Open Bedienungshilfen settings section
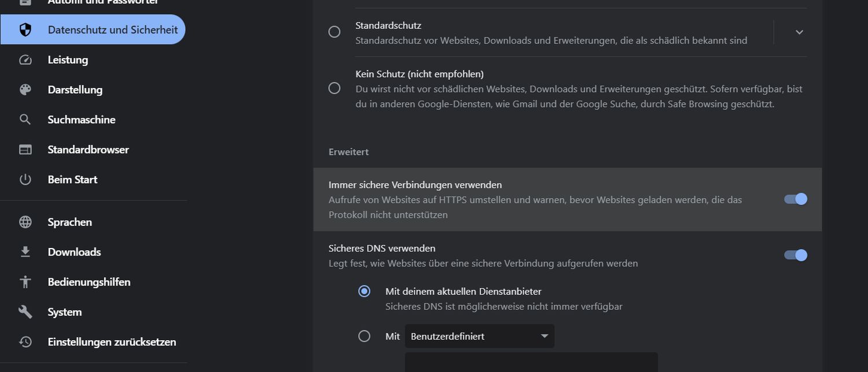Screen dimensions: 868x372 tap(89, 282)
